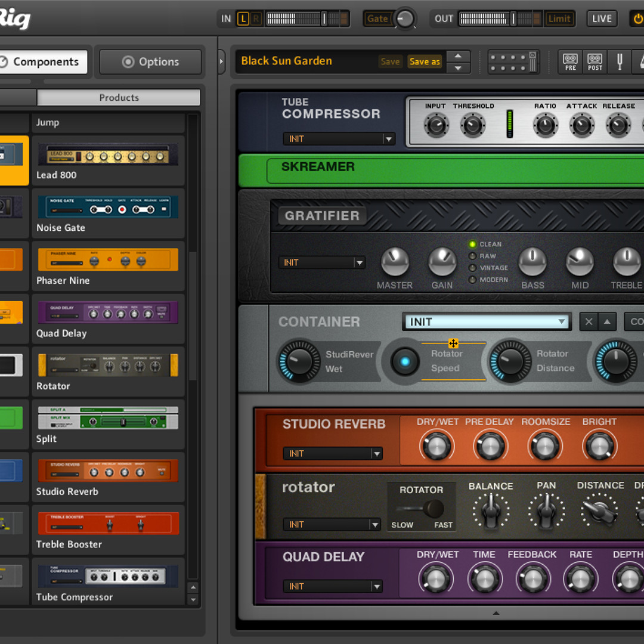Select the Quad Delay component
The image size is (644, 644).
point(108,318)
